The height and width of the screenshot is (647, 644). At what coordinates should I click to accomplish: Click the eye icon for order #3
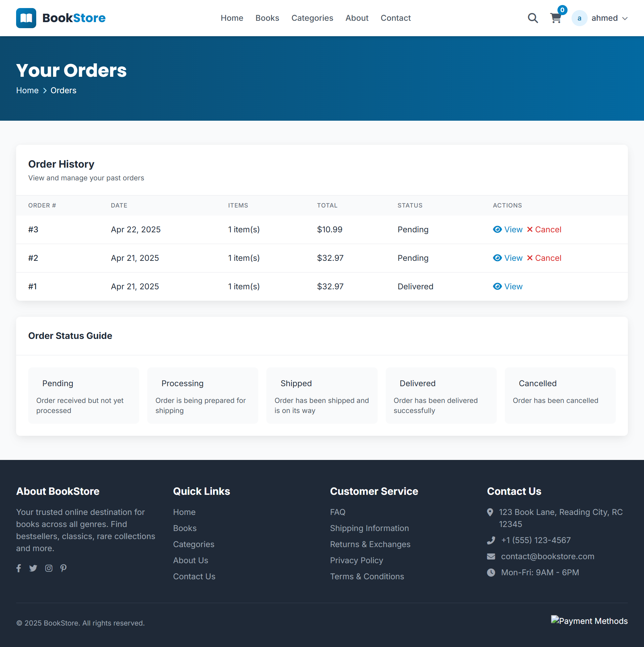(x=497, y=229)
